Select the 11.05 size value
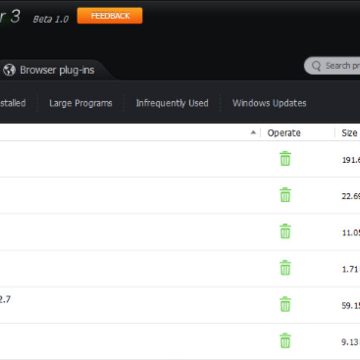This screenshot has height=360, width=360. [x=351, y=233]
